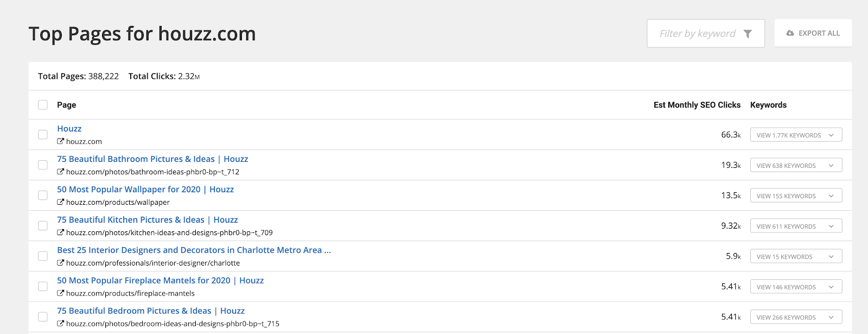
Task: Click the Top Pages for houzz.com heading
Action: coord(142,34)
